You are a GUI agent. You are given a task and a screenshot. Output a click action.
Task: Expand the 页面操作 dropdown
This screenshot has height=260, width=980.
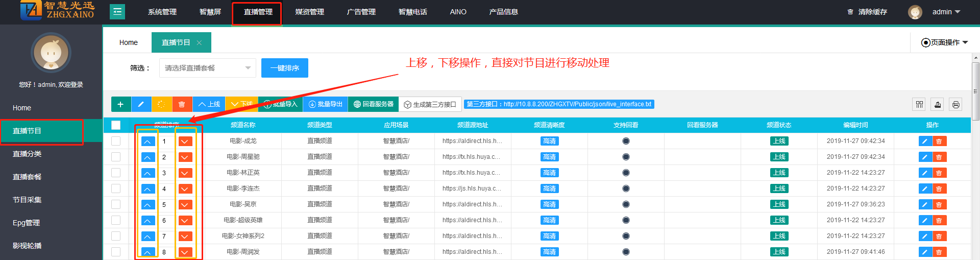944,42
